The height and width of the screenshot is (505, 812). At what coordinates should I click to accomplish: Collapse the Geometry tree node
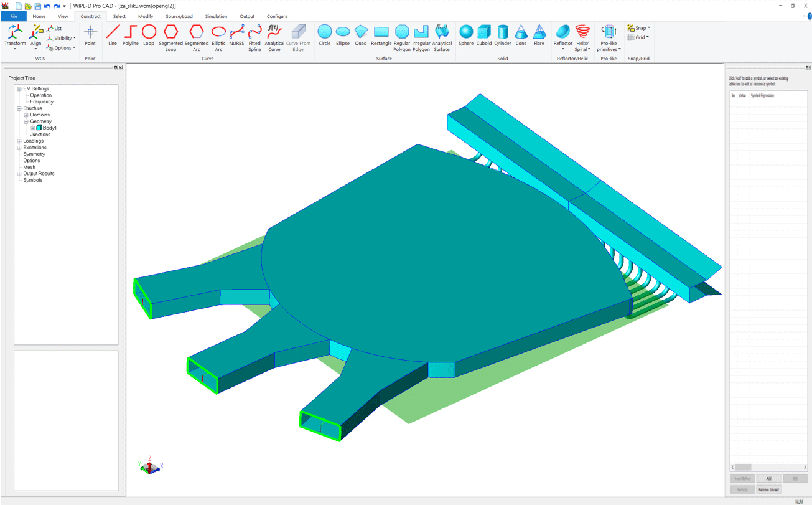pyautogui.click(x=26, y=121)
